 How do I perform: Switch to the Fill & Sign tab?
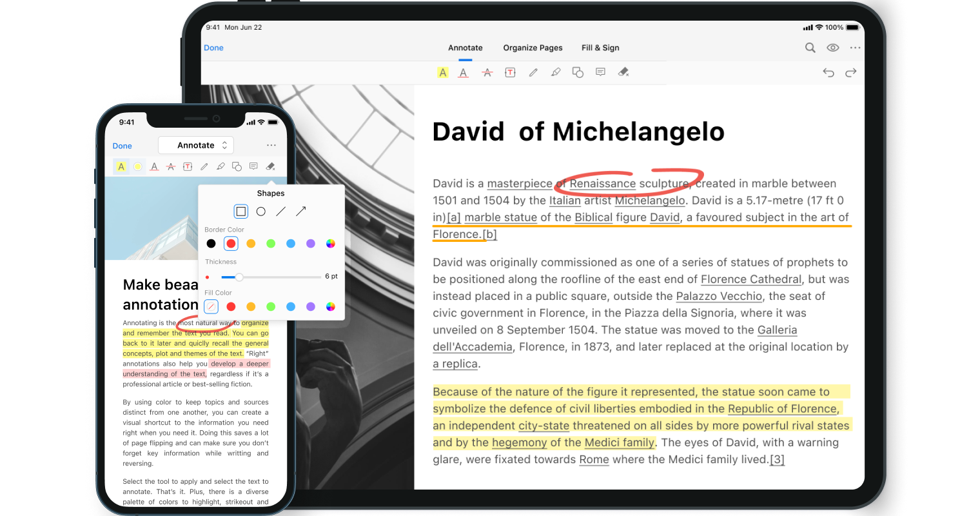click(600, 48)
